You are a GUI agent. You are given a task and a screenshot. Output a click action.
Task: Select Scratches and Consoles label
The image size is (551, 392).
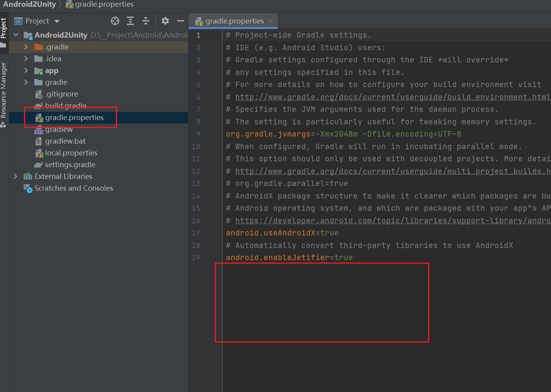pyautogui.click(x=74, y=188)
